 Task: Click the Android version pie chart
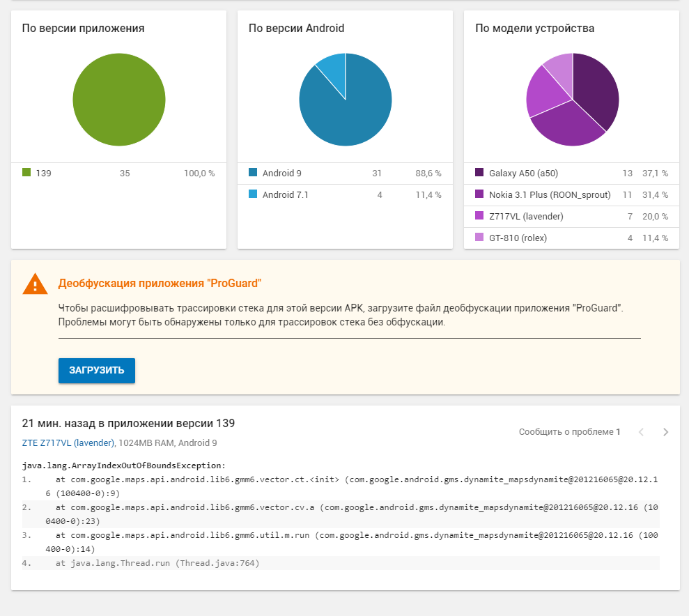click(346, 100)
